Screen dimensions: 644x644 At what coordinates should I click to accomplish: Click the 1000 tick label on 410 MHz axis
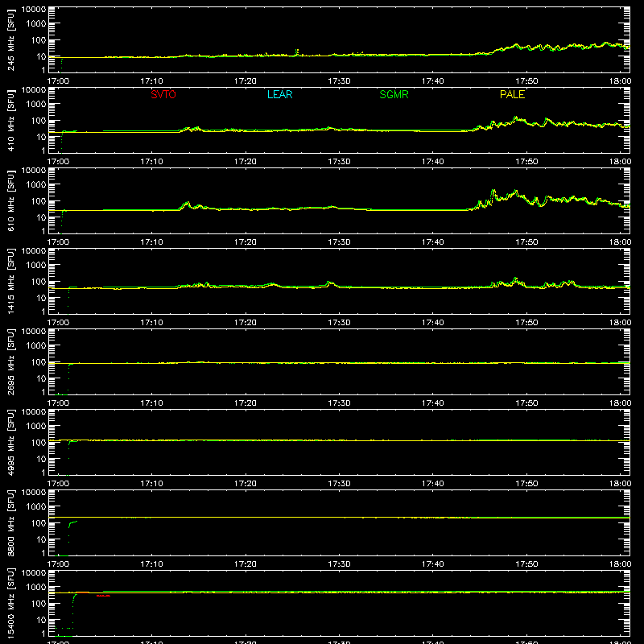click(36, 105)
